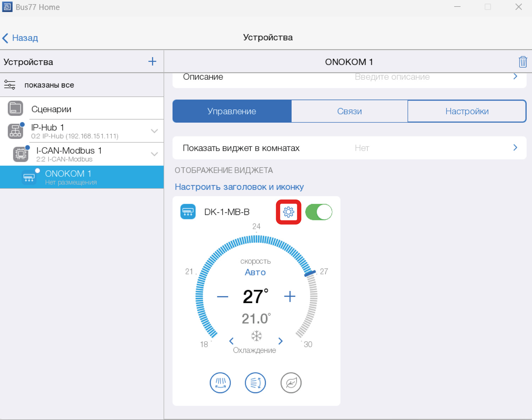Click 'Настроить заголовок и иконку' link
532x420 pixels.
click(x=239, y=187)
